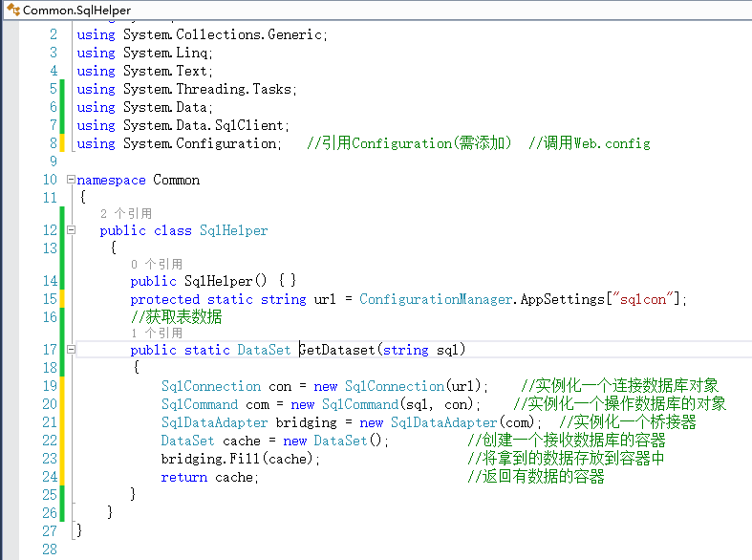Click the class icon beside Common.SqlHelper
The image size is (752, 560).
[x=13, y=10]
